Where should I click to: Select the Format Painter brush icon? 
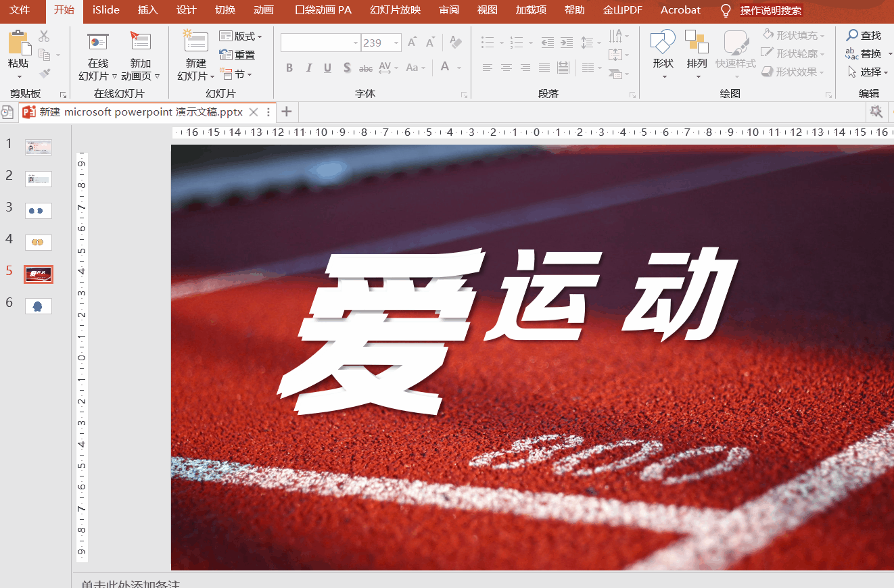click(x=45, y=73)
